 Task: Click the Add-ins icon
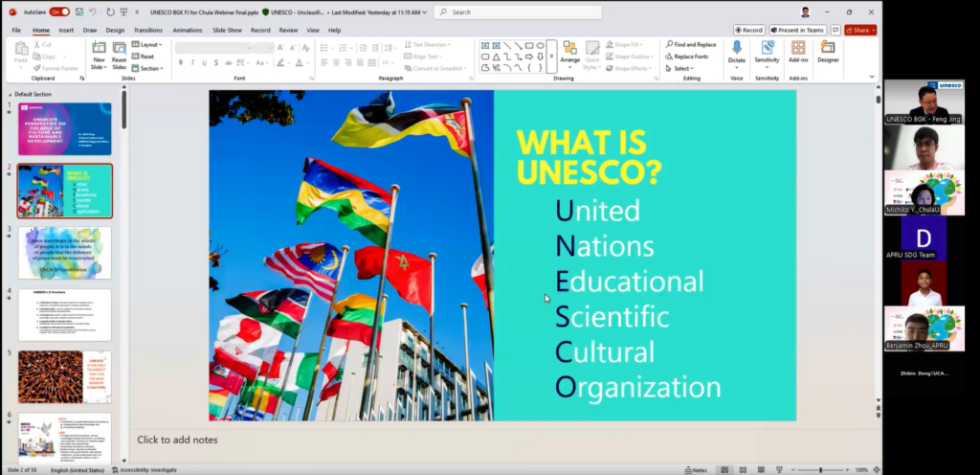pyautogui.click(x=798, y=48)
